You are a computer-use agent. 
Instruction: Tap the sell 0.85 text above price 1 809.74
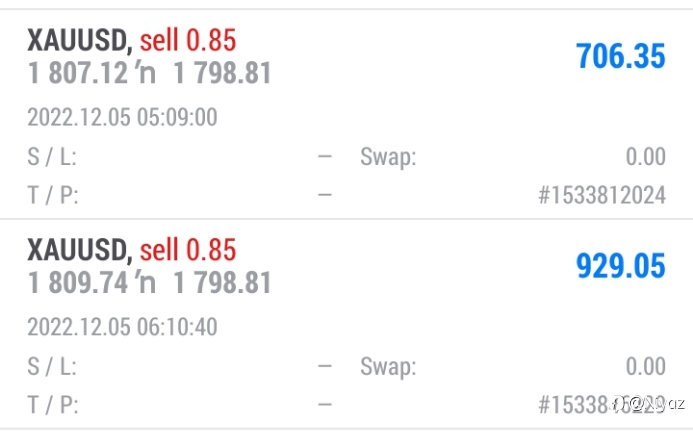point(188,250)
